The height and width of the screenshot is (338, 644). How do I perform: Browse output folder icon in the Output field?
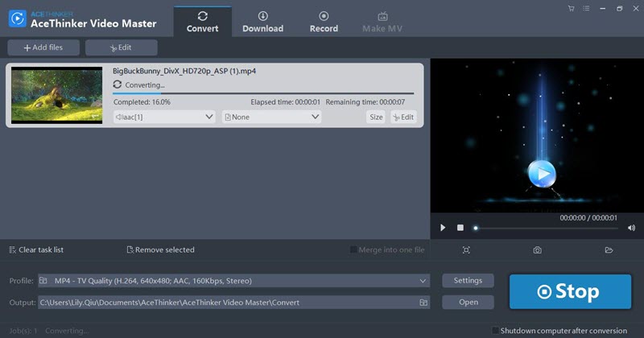(423, 303)
